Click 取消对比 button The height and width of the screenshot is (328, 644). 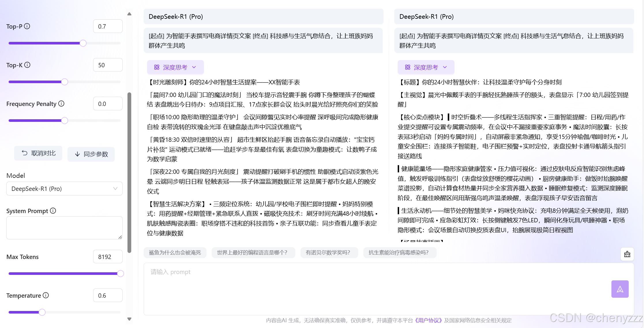point(38,153)
